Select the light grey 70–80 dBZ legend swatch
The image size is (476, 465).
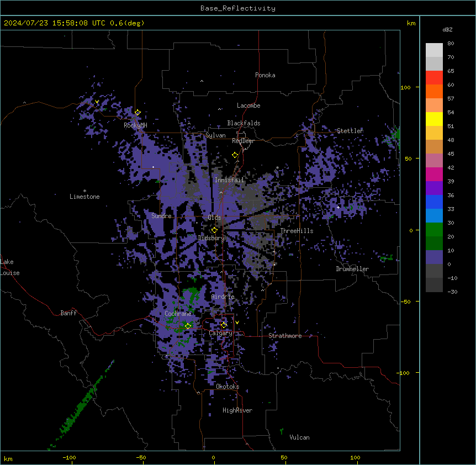[434, 50]
